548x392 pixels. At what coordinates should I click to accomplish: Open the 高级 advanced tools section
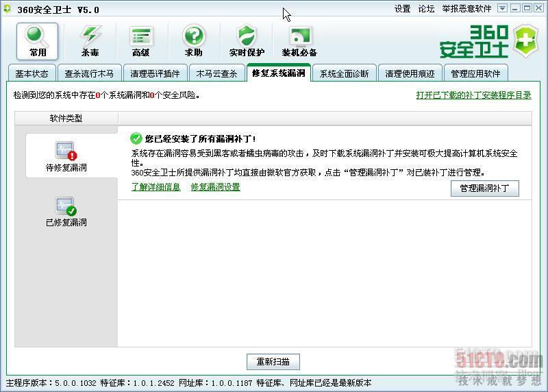(x=141, y=42)
